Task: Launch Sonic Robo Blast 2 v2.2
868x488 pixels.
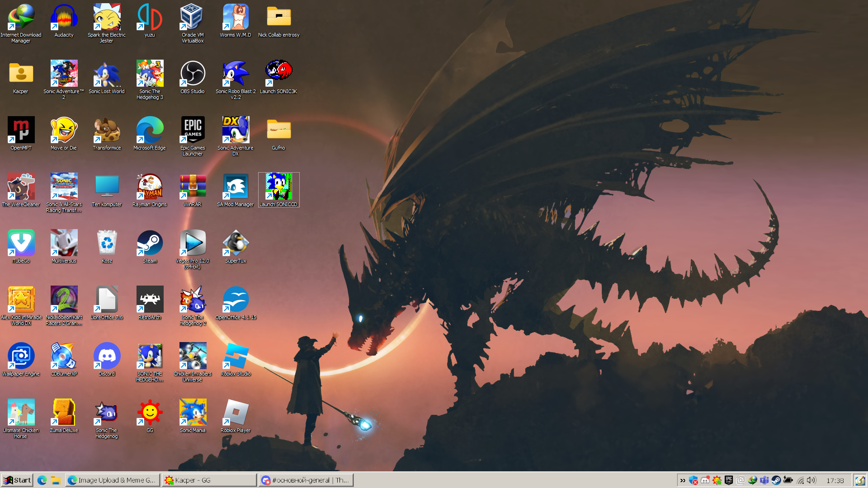Action: click(236, 80)
